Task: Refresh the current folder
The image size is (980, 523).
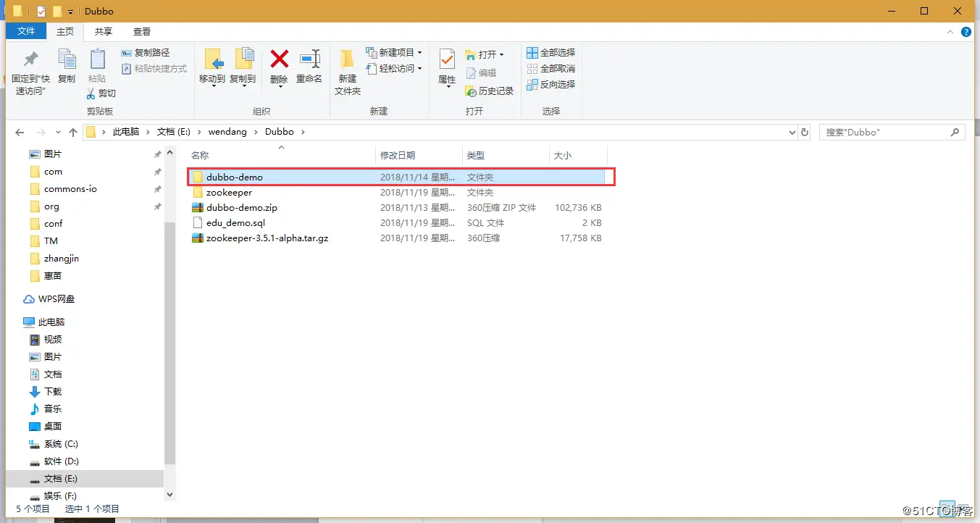Action: [x=805, y=133]
